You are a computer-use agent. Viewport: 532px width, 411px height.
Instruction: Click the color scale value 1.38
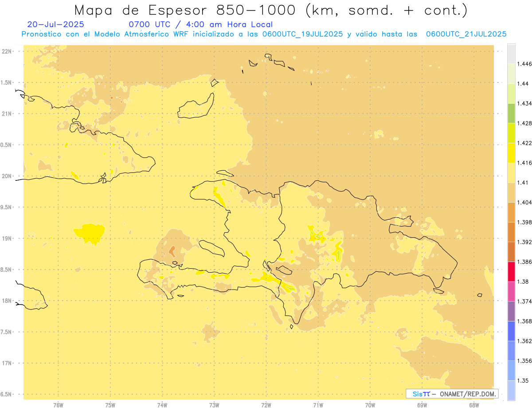click(x=523, y=282)
